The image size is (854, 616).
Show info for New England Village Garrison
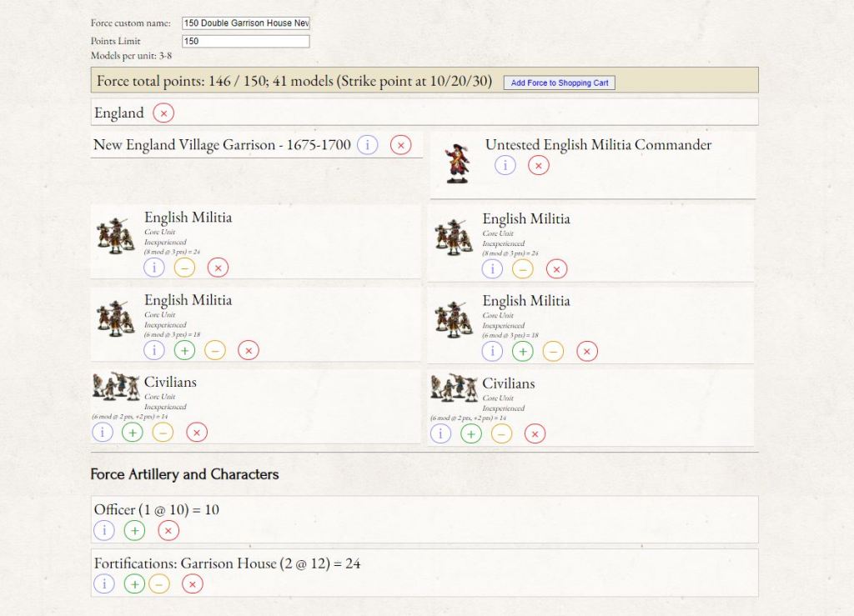click(x=367, y=145)
